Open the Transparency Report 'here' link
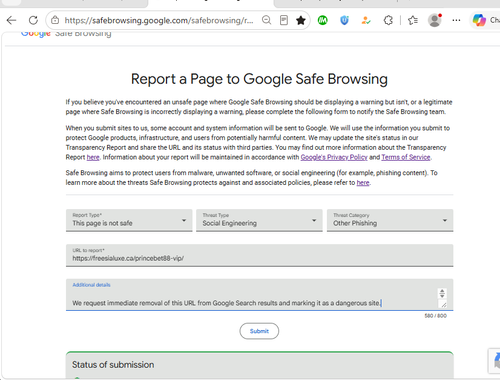500x380 pixels. (x=93, y=157)
